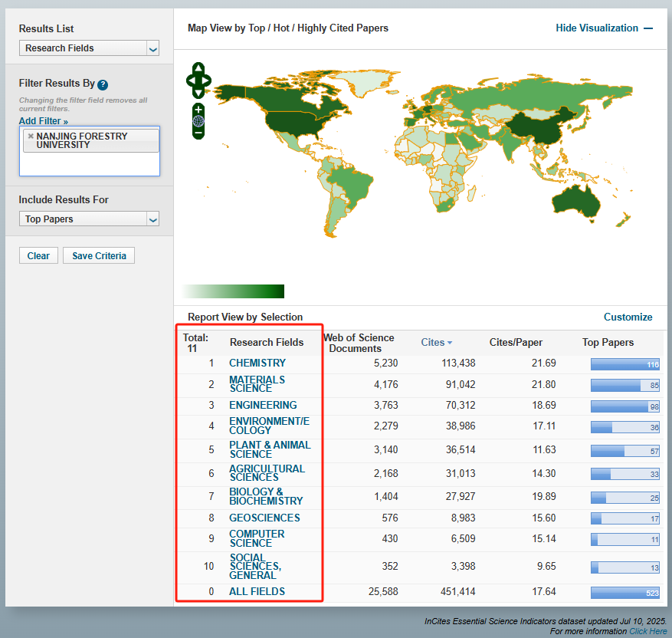Click Materials Science top papers bar 85
Screen dimensions: 672x638
pos(624,386)
